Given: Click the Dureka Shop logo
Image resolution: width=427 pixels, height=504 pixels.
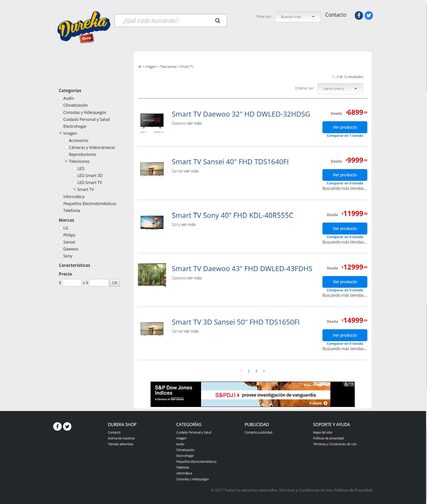Looking at the screenshot, I should (x=84, y=27).
